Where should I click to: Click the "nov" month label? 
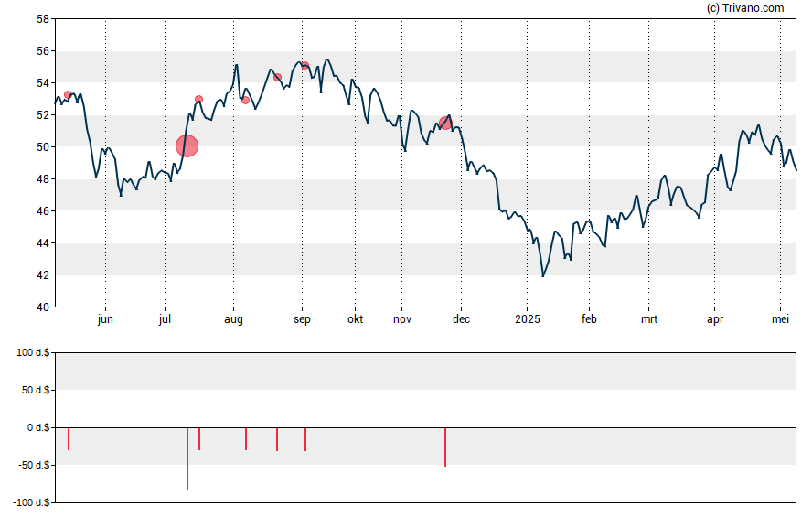pos(402,319)
